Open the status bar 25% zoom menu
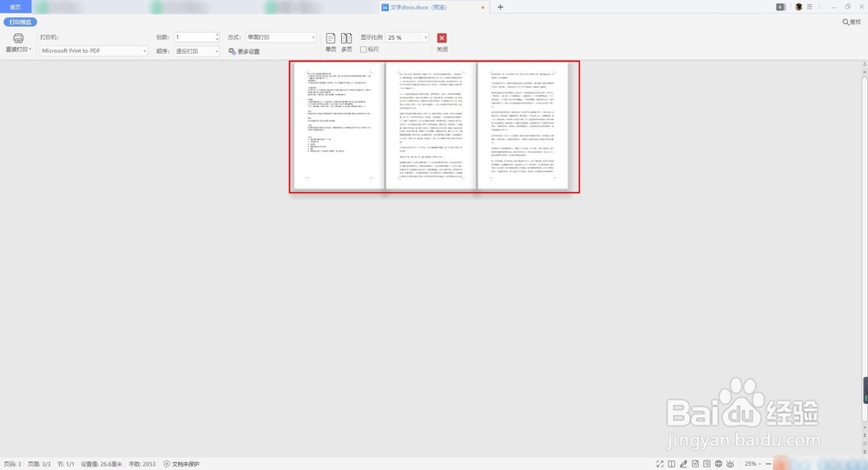The image size is (868, 470). 753,464
